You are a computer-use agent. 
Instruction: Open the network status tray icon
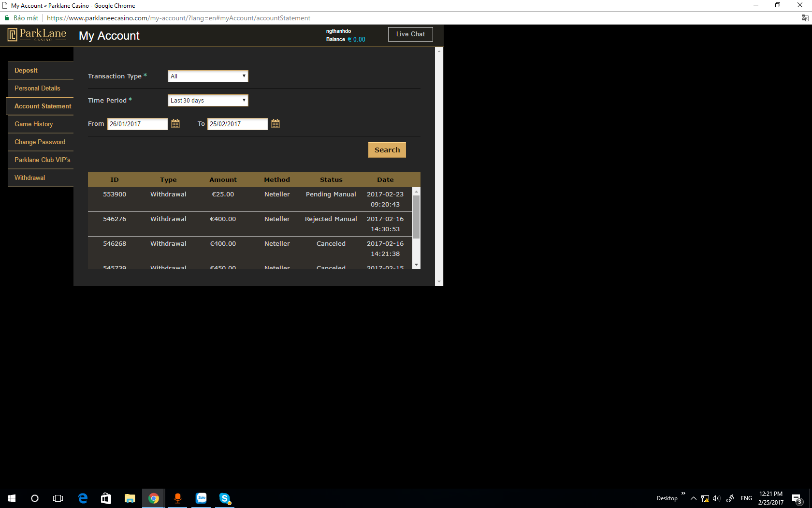tap(705, 498)
